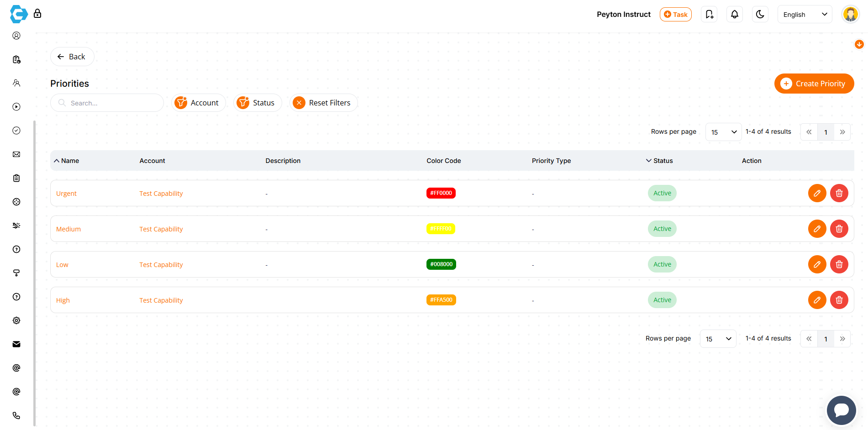This screenshot has width=868, height=430.
Task: Toggle dark mode with the moon icon
Action: (760, 14)
